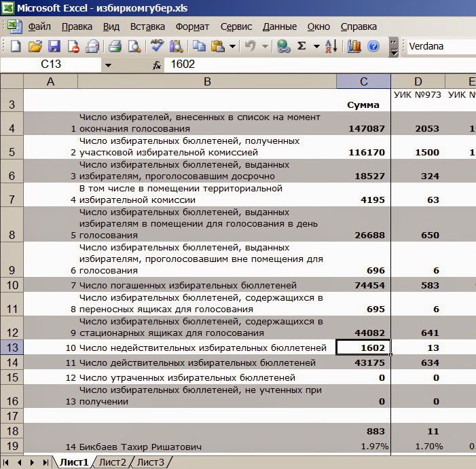Screen dimensions: 476x469
Task: Print the sheet using the printer icon
Action: [x=115, y=46]
